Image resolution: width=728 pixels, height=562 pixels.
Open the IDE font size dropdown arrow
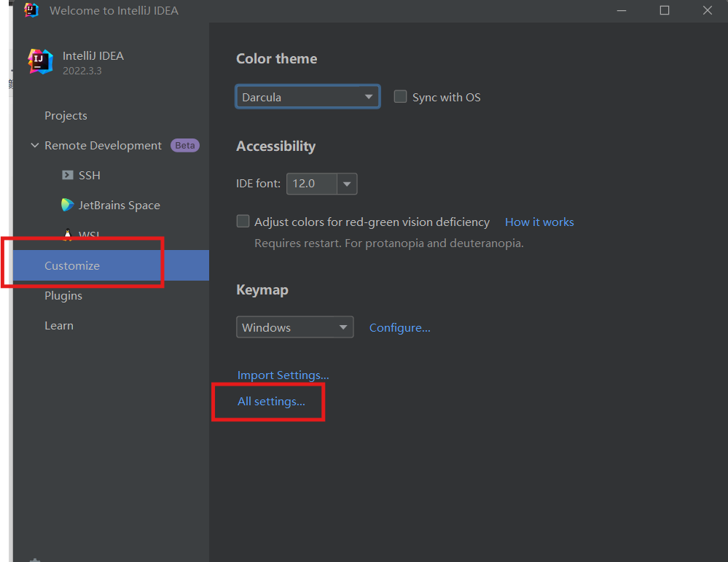(347, 184)
